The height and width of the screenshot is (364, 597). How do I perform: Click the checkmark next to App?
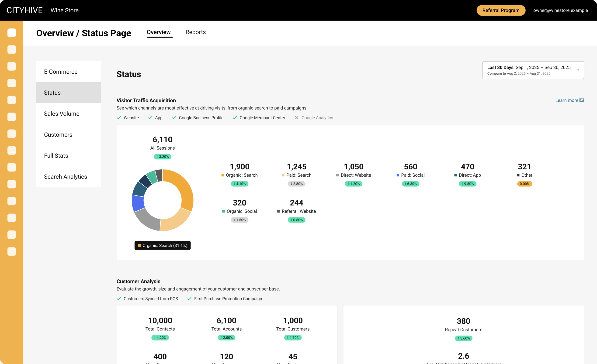pyautogui.click(x=150, y=118)
